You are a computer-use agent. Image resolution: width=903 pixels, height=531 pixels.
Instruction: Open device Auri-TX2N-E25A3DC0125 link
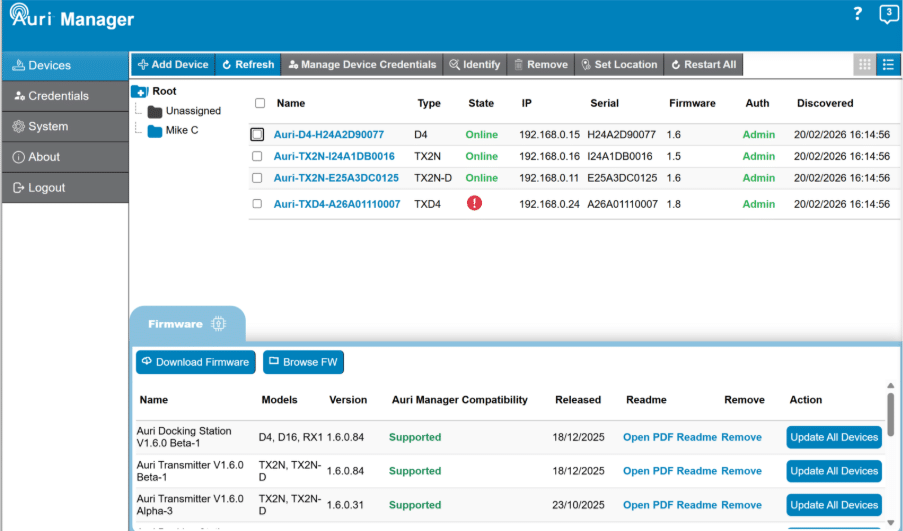[336, 179]
